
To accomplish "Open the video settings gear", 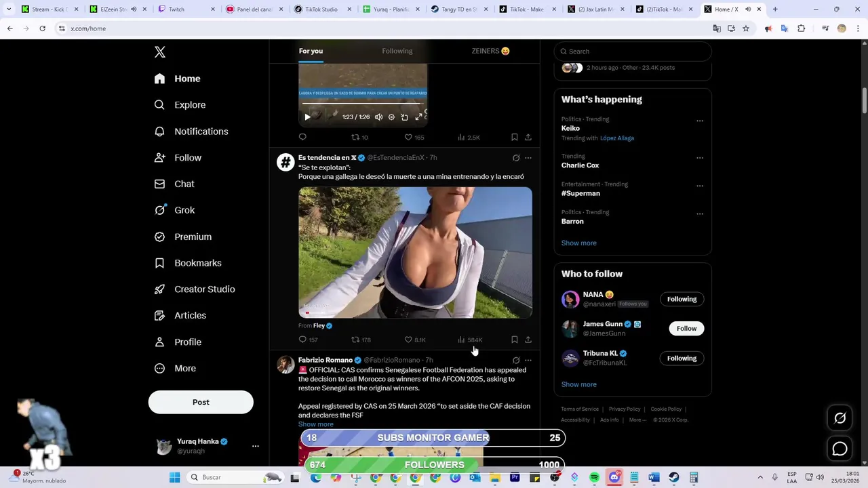I will [x=391, y=117].
